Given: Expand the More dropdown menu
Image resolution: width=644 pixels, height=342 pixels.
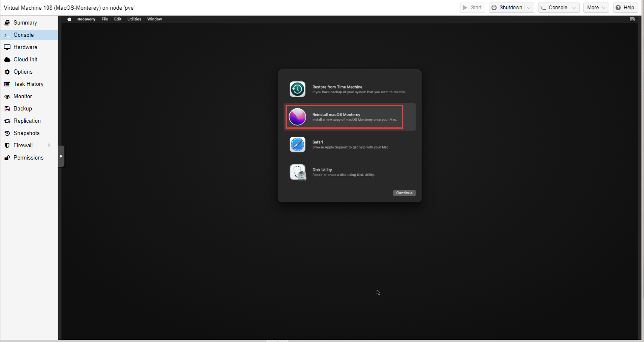Looking at the screenshot, I should coord(596,8).
